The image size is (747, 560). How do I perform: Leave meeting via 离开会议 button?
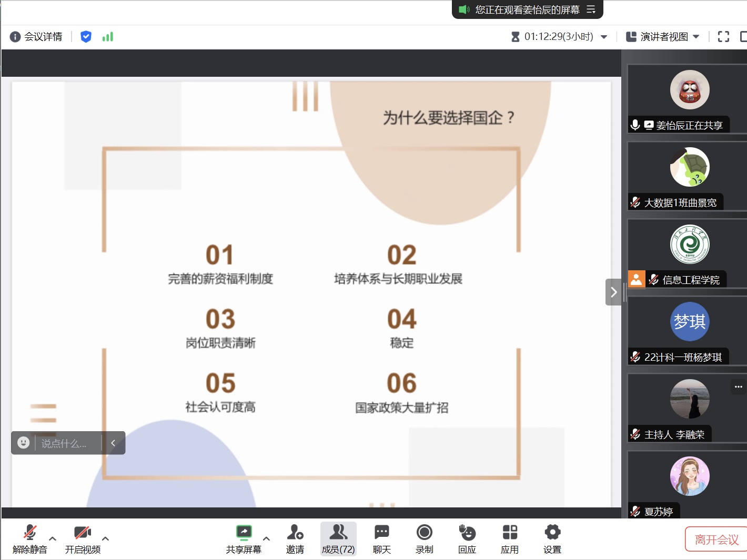coord(716,539)
